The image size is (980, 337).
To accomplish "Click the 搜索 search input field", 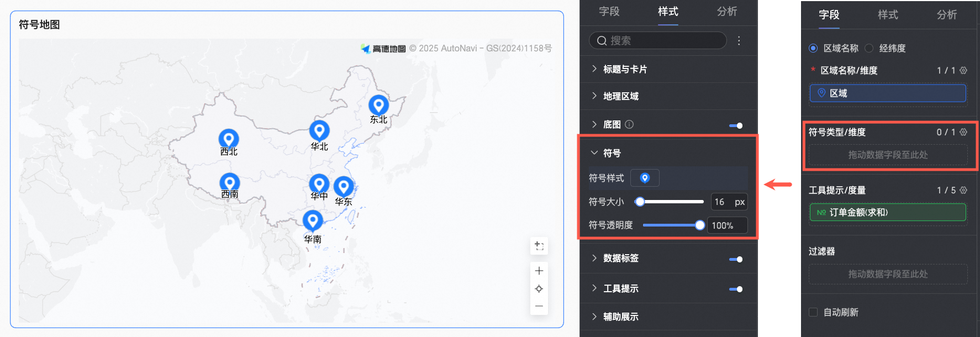I will (x=658, y=40).
